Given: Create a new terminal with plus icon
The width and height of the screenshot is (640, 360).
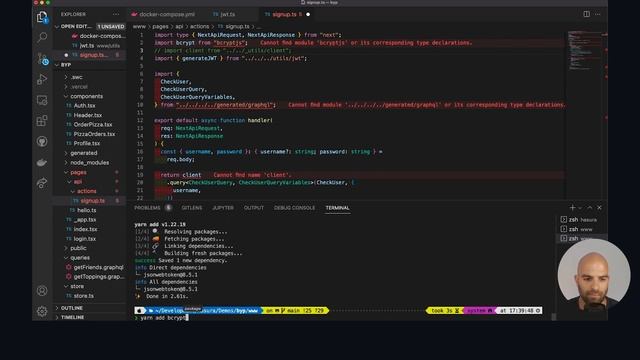Looking at the screenshot, I should click(x=572, y=208).
